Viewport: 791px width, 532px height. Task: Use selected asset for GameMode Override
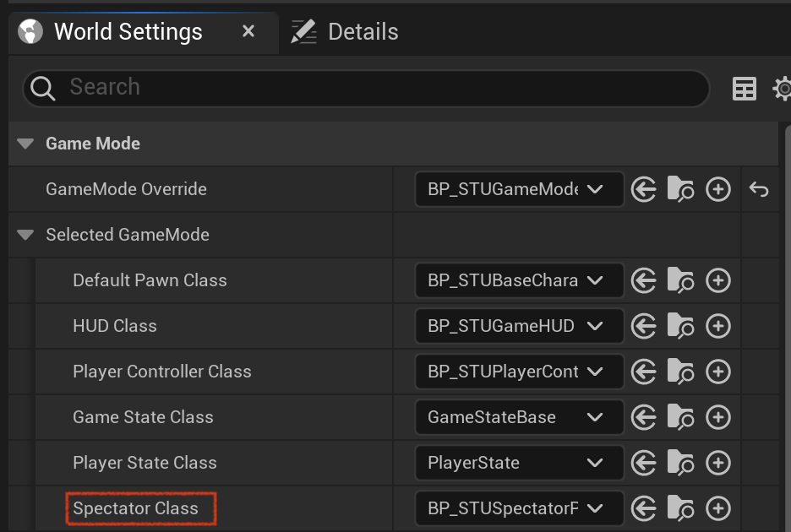[644, 190]
